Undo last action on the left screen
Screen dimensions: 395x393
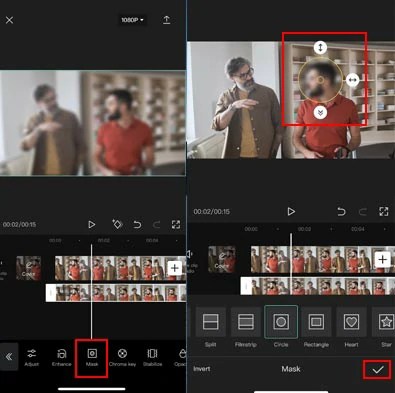pyautogui.click(x=137, y=224)
